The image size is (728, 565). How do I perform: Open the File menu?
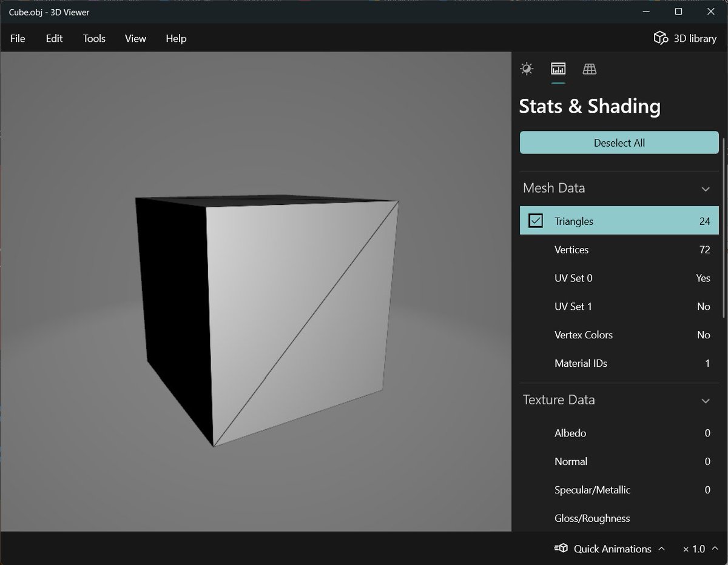click(18, 38)
